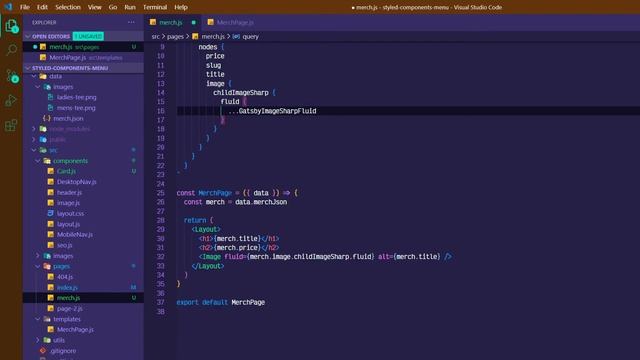
Task: Open seo.js file
Action: pyautogui.click(x=64, y=245)
